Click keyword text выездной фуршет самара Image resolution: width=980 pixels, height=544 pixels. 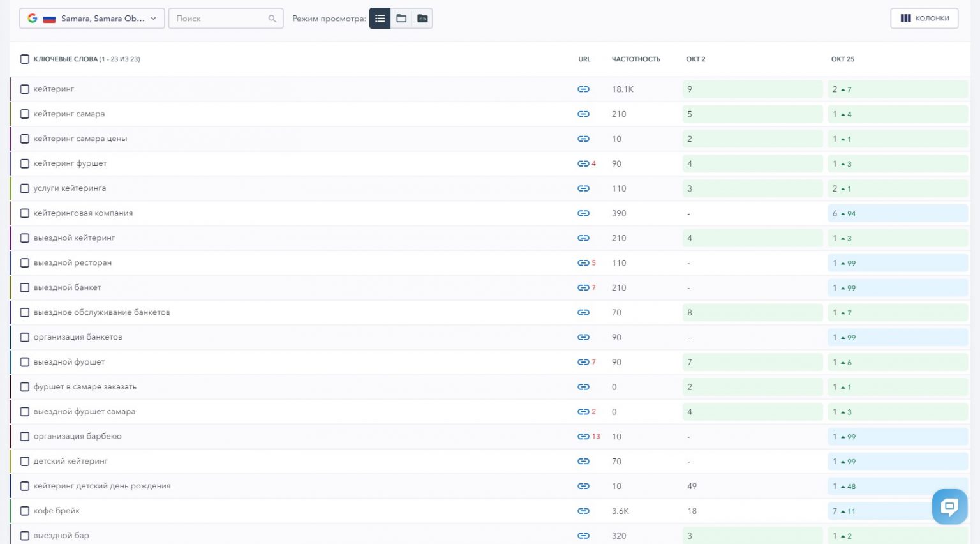point(85,412)
